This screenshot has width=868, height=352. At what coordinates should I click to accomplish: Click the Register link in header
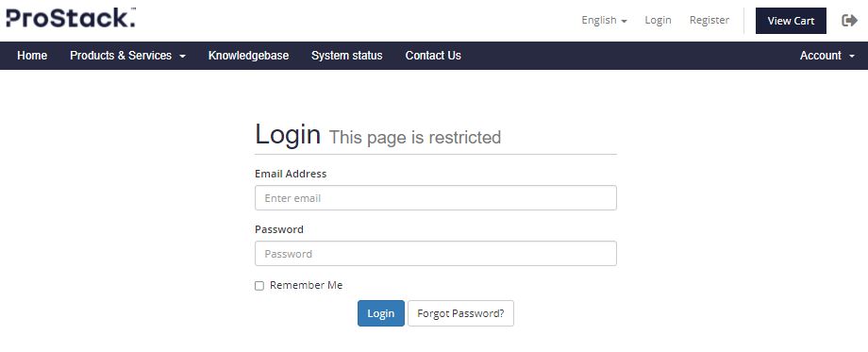(x=709, y=20)
